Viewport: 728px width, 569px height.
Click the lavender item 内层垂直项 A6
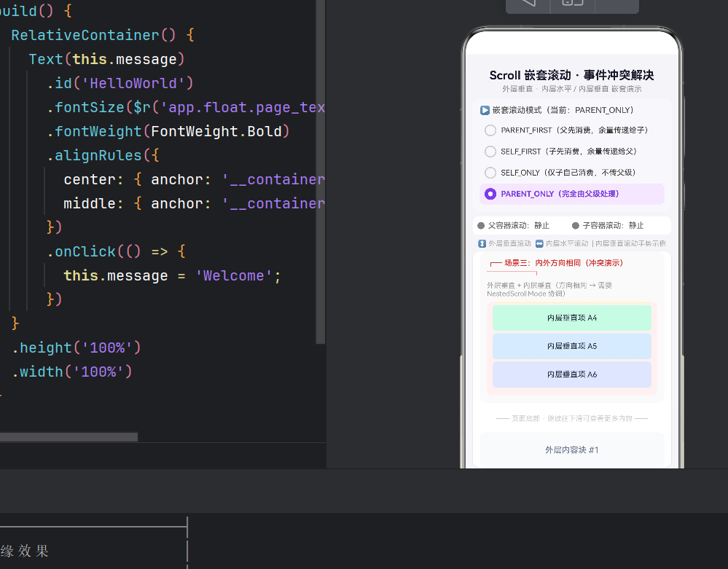tap(572, 374)
